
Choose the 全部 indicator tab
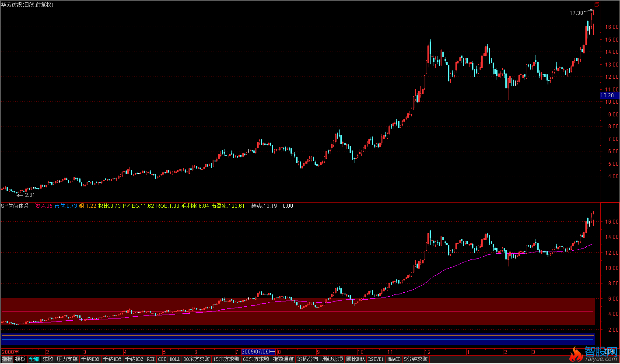pyautogui.click(x=34, y=359)
